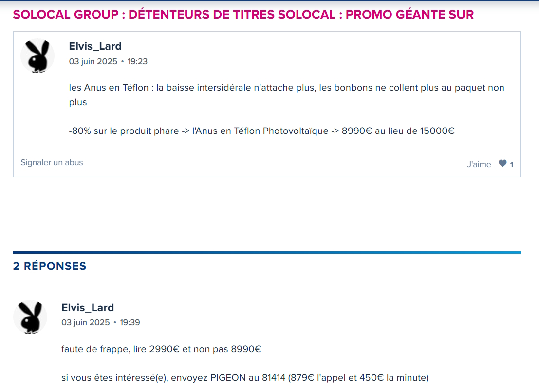
Task: Like the post with the "J'aime" button
Action: point(479,165)
